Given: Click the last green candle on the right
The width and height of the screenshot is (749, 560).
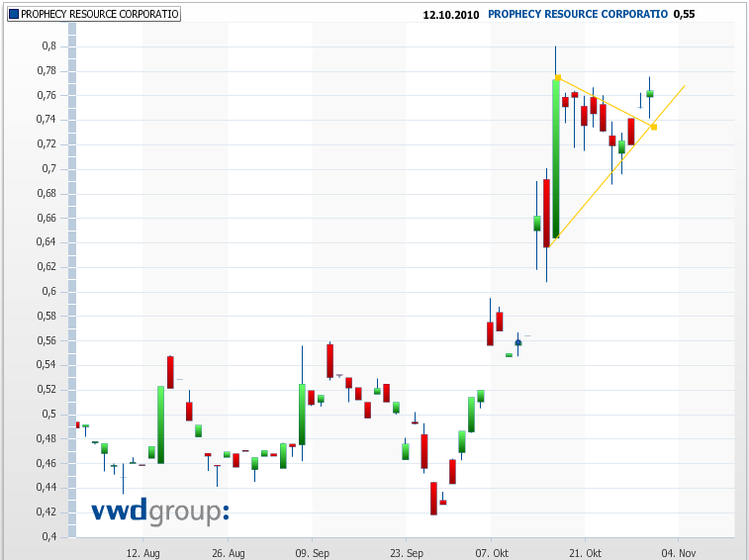Looking at the screenshot, I should [x=650, y=93].
